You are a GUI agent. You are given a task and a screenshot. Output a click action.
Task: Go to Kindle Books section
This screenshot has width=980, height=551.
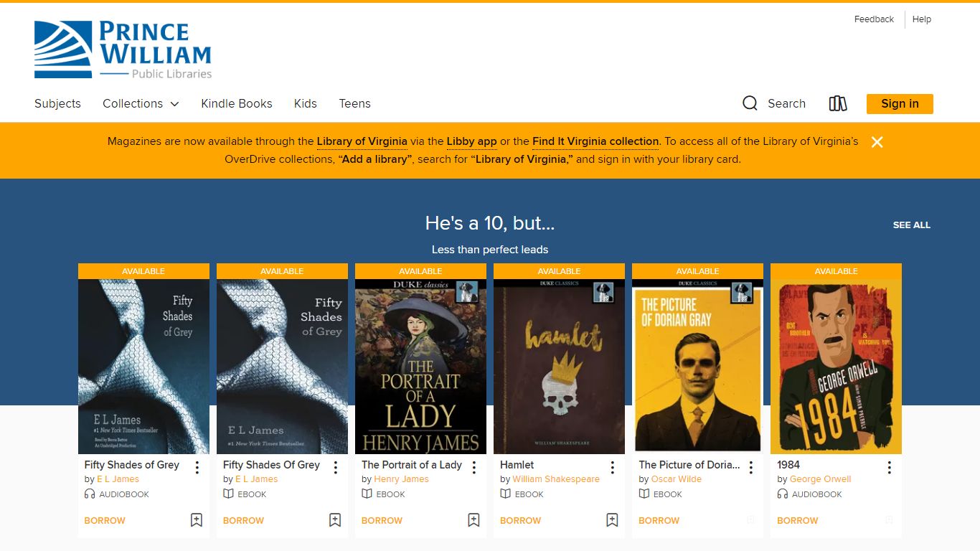(x=237, y=103)
